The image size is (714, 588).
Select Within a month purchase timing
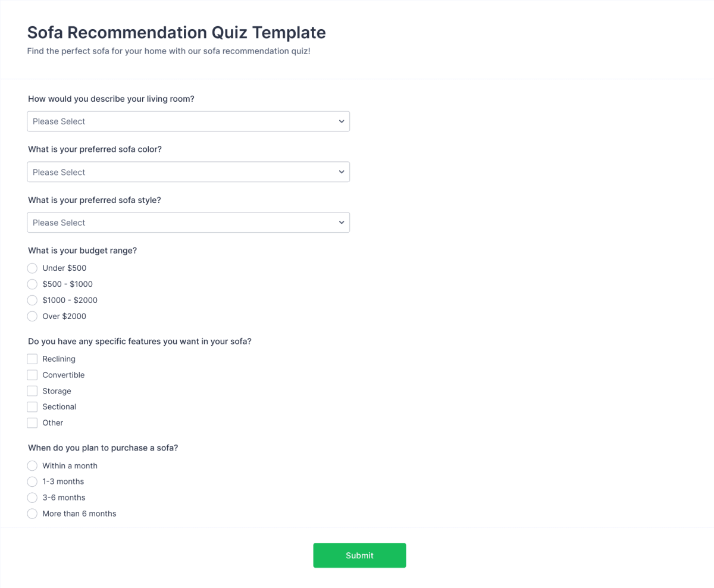point(32,465)
